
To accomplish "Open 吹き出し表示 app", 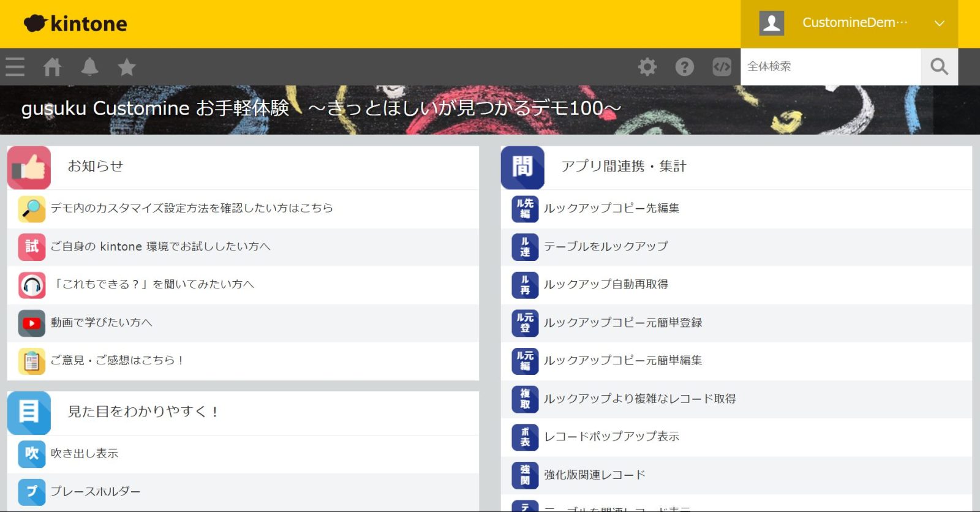I will 85,453.
